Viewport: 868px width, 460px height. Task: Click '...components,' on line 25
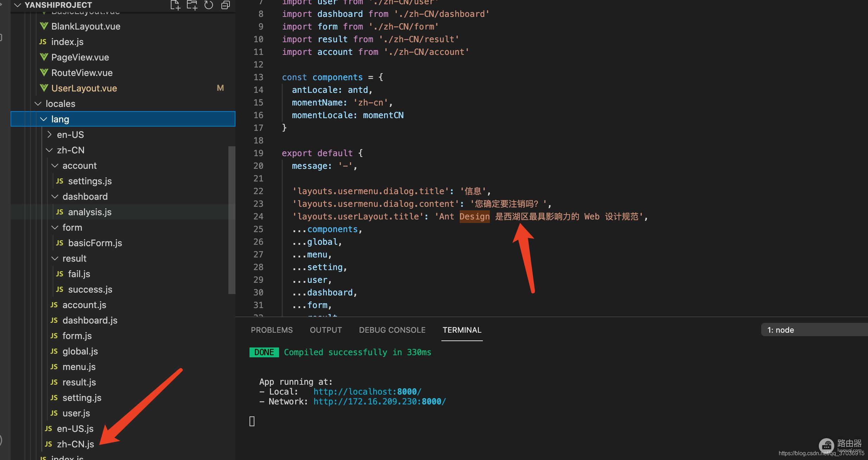(327, 229)
